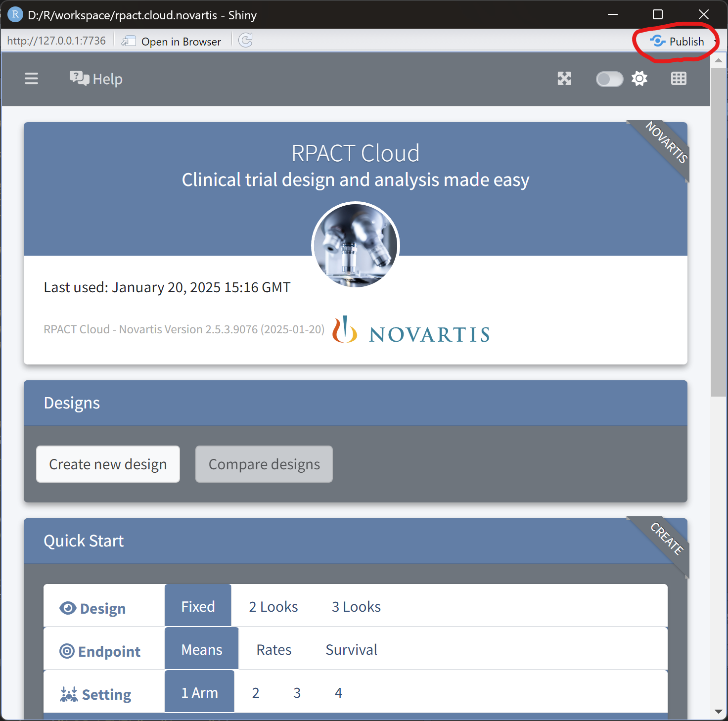Switch design to 3 Looks
Viewport: 728px width, 721px height.
[356, 606]
